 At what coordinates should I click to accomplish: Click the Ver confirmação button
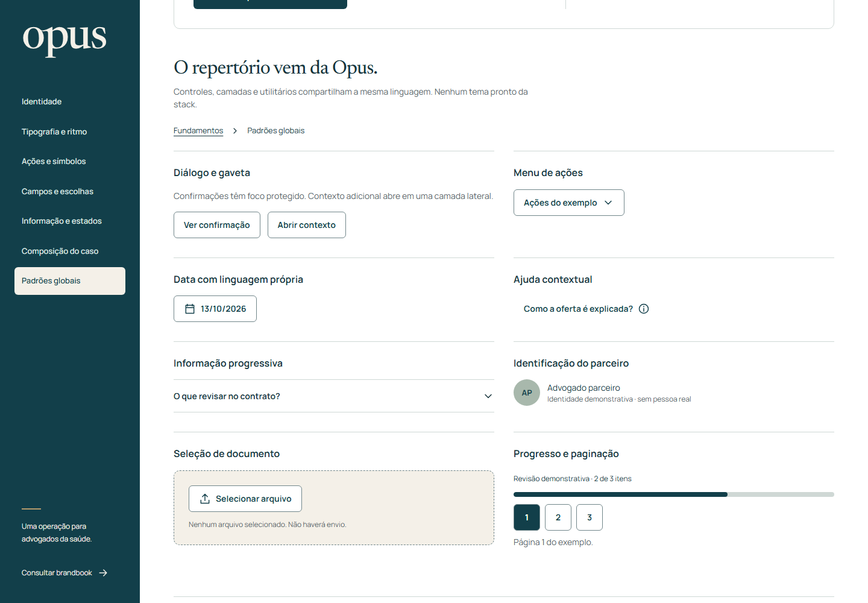point(217,225)
